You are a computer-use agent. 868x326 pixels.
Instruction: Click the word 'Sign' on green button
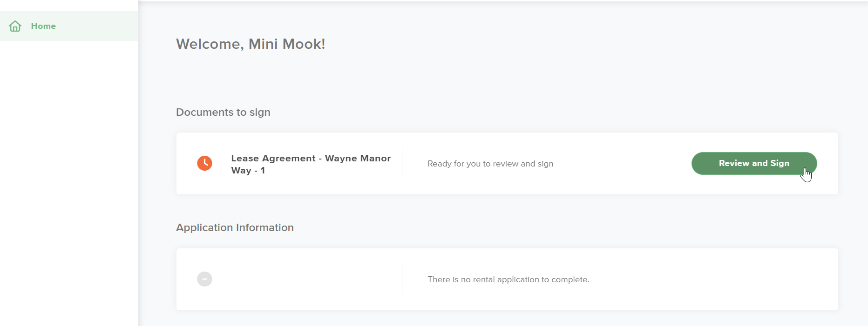(780, 163)
